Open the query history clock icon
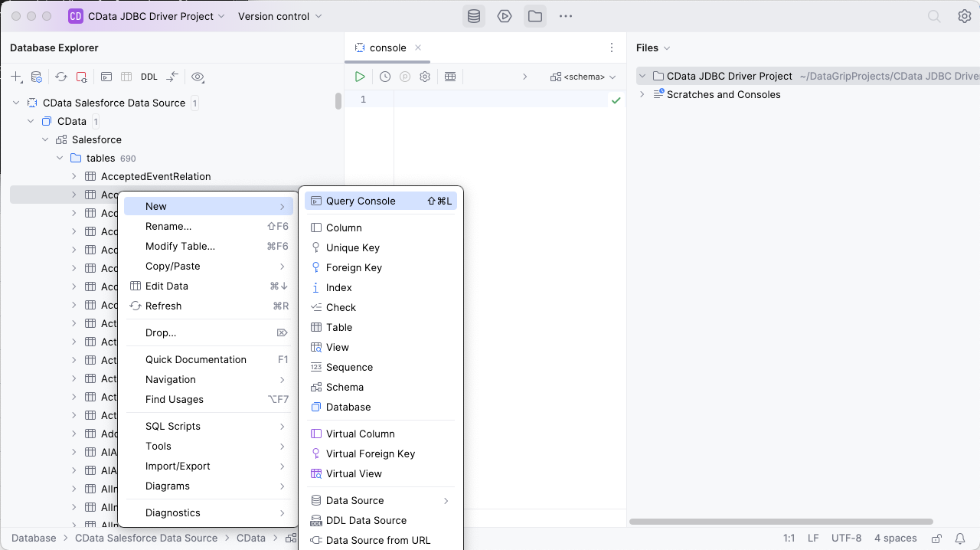980x550 pixels. point(385,77)
